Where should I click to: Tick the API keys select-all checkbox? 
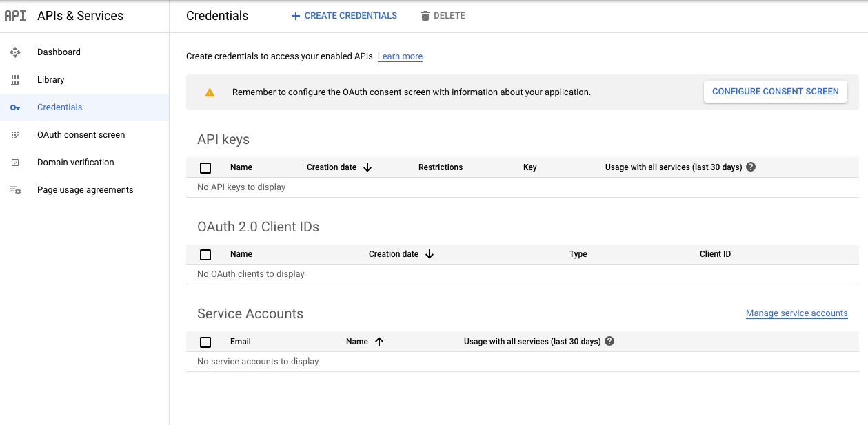coord(205,167)
